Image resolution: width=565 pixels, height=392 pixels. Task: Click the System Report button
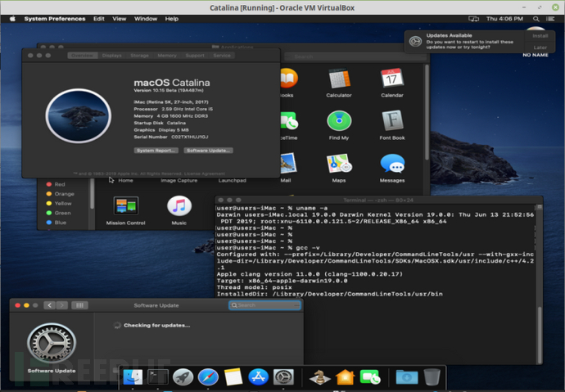(156, 151)
